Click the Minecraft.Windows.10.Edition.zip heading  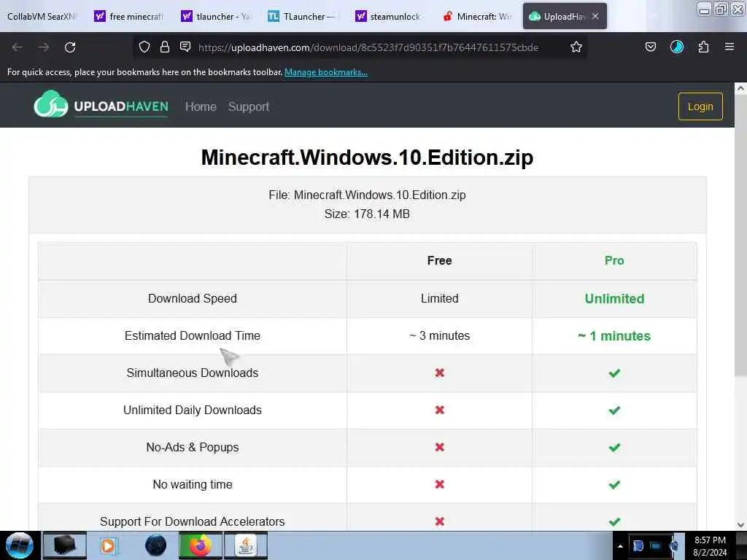[368, 157]
